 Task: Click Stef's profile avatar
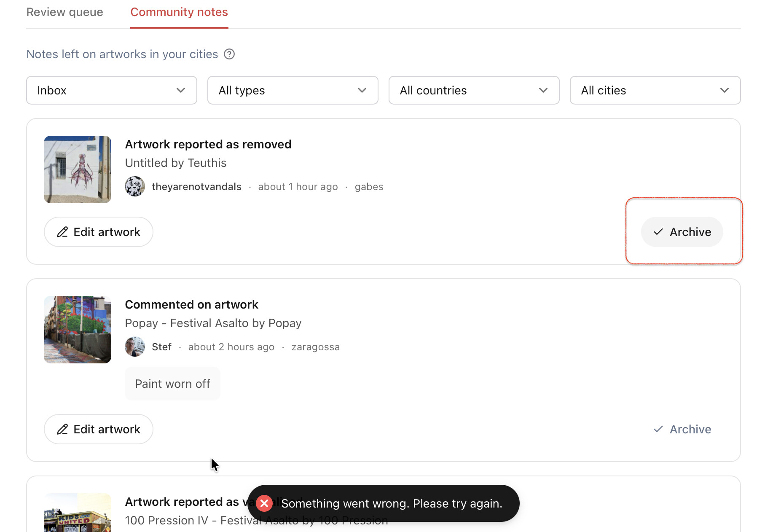click(135, 347)
